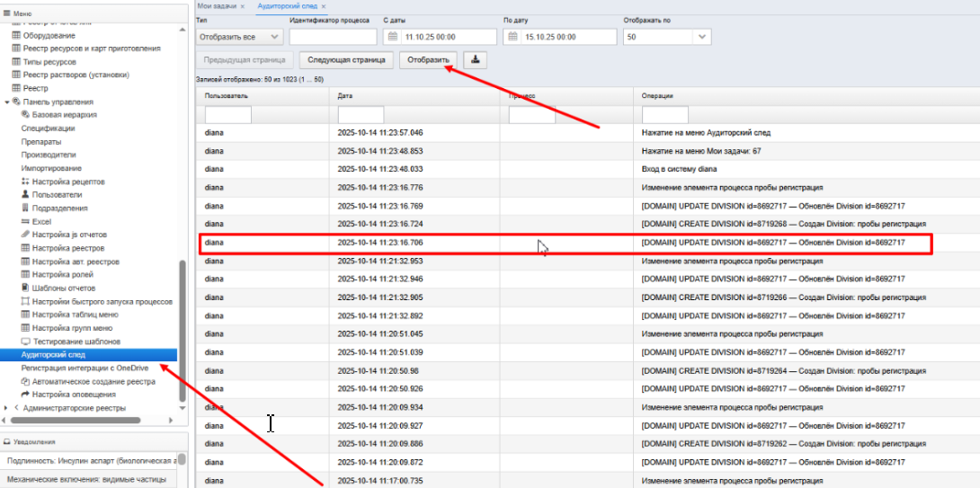Close the Аудиторский след tab

click(324, 5)
